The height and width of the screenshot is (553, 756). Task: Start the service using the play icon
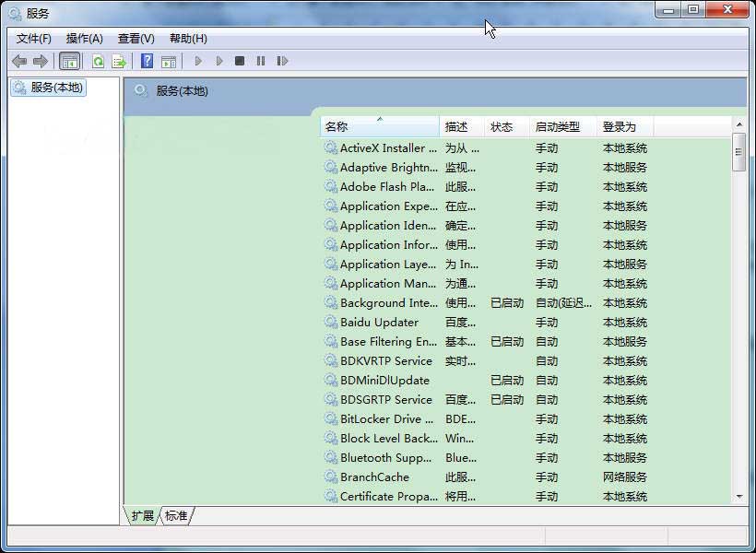198,61
